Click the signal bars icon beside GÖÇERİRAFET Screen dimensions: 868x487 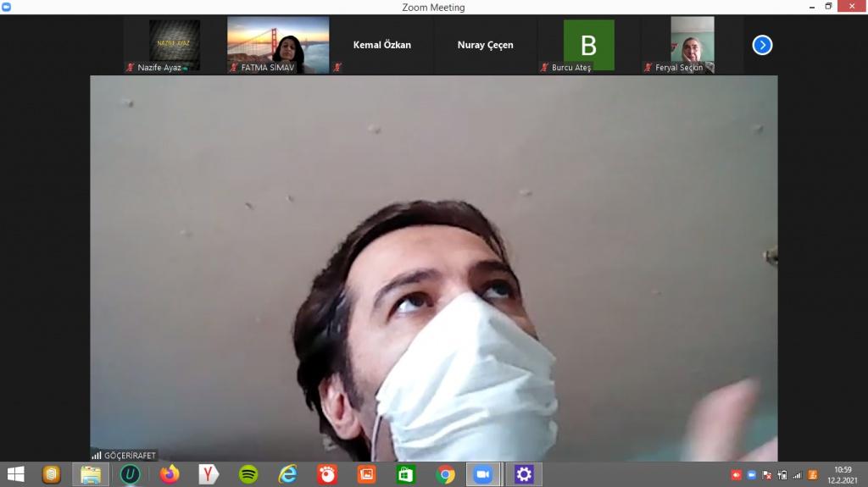point(97,455)
